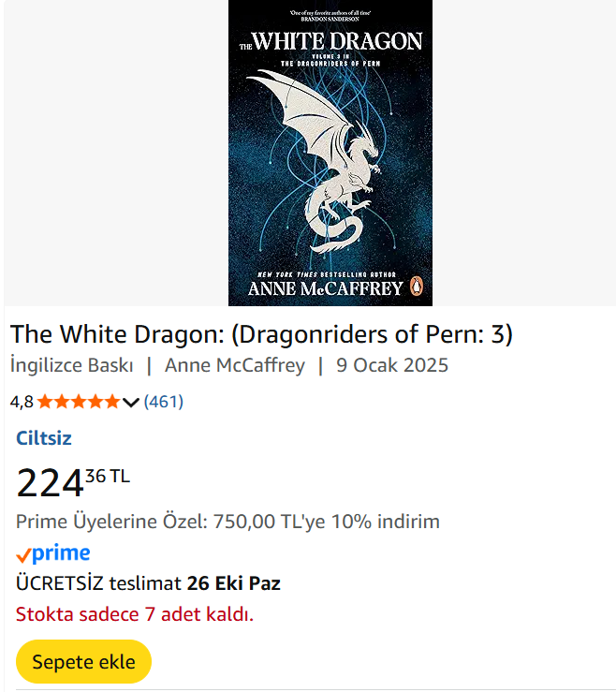Image resolution: width=616 pixels, height=692 pixels.
Task: Click the Prime logo badge
Action: tap(53, 553)
